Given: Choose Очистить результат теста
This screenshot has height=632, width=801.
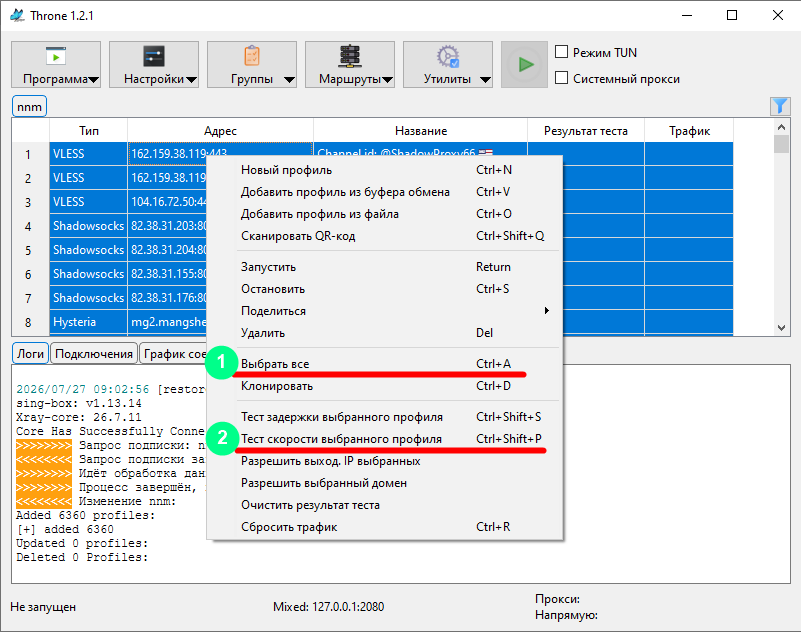Looking at the screenshot, I should 384,505.
